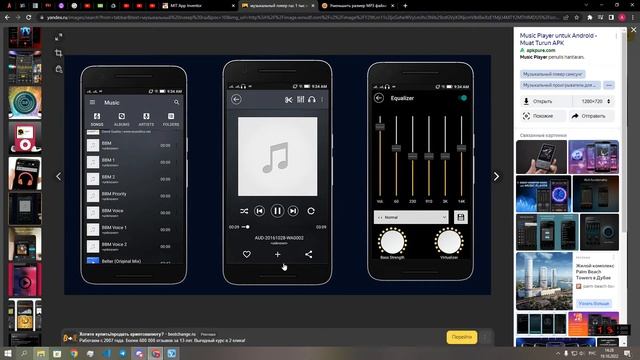Open the hand holding phone related image
This screenshot has width=640, height=360.
click(541, 157)
